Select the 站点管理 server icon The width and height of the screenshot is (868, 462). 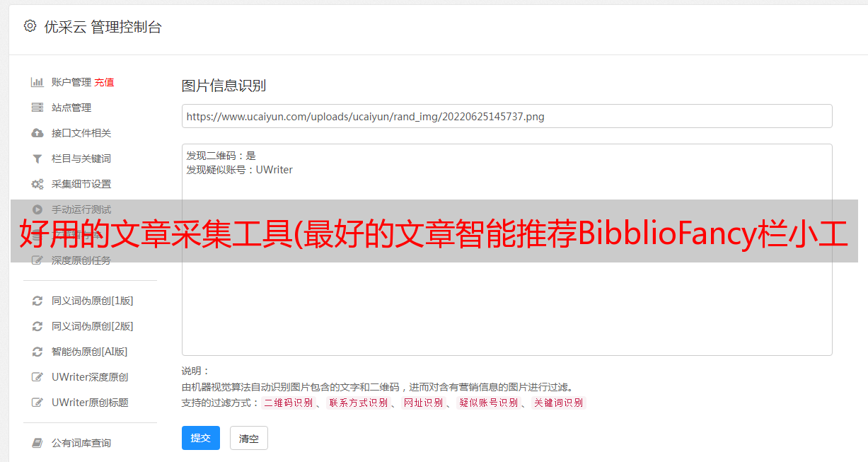(x=37, y=108)
